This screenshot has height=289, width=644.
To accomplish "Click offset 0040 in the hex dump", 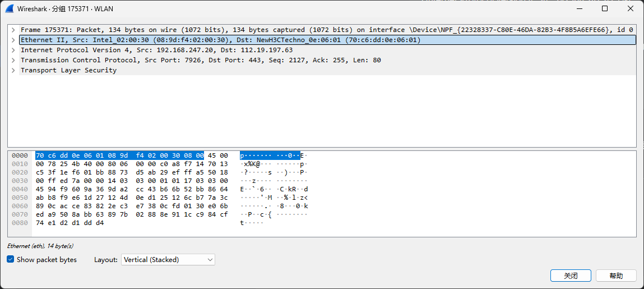I will click(19, 189).
